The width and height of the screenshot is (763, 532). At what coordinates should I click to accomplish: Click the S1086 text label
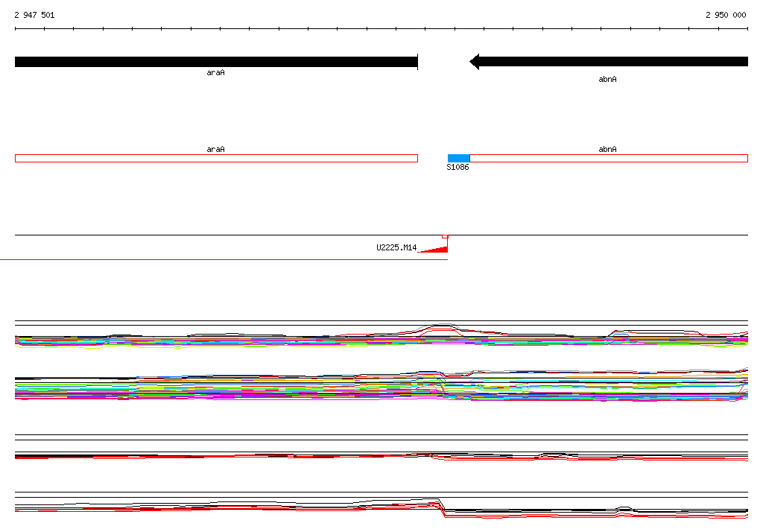click(x=458, y=167)
